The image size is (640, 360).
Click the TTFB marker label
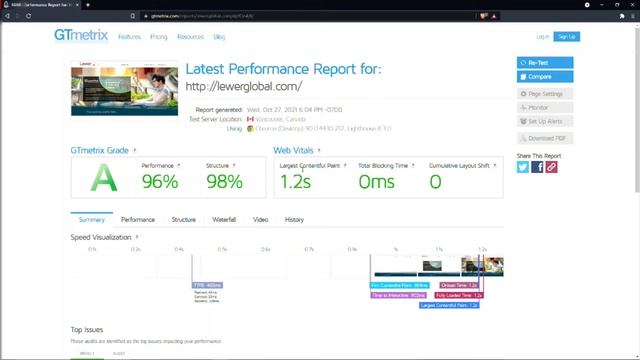(x=207, y=285)
